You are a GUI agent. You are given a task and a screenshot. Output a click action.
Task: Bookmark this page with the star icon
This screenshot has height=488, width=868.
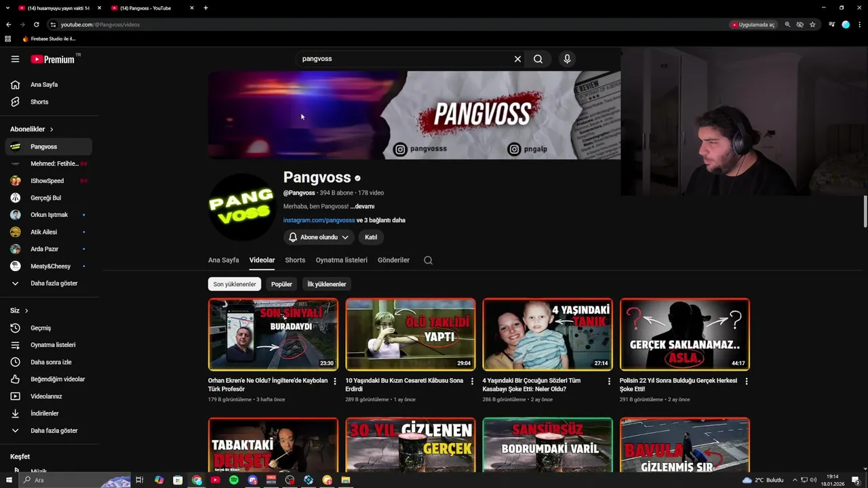812,24
